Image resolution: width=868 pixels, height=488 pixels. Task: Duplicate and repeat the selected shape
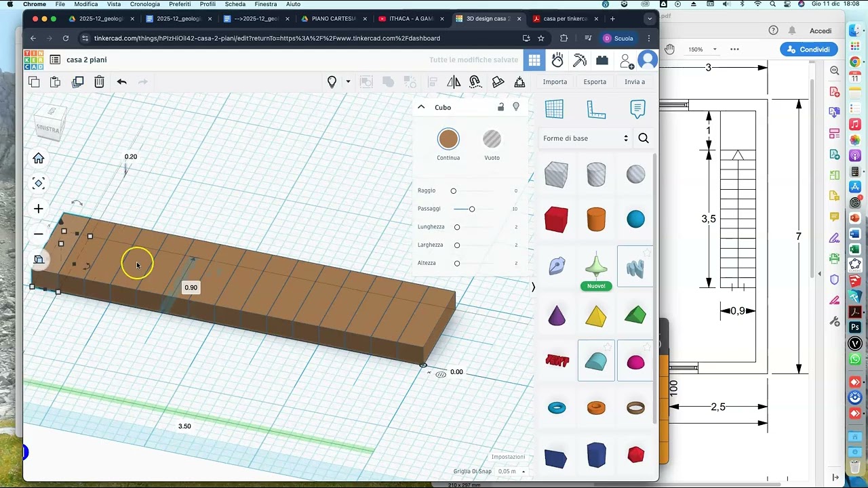pos(77,82)
